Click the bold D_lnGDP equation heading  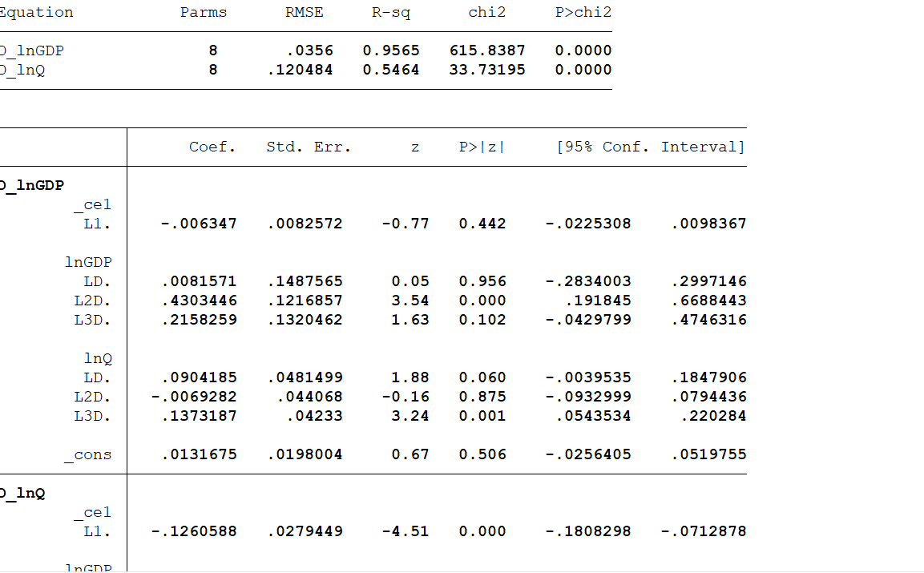[x=32, y=186]
